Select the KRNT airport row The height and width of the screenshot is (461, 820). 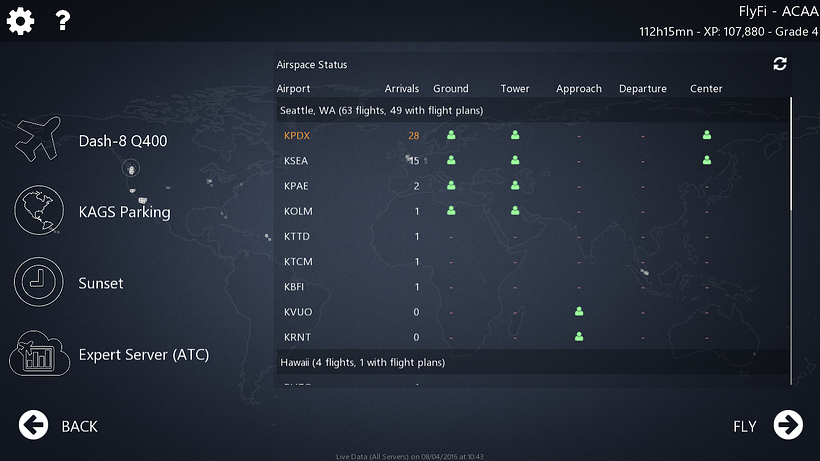click(x=532, y=337)
